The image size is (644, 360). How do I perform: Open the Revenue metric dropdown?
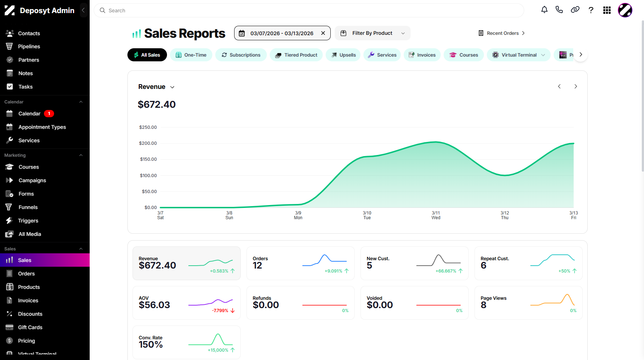click(x=156, y=87)
